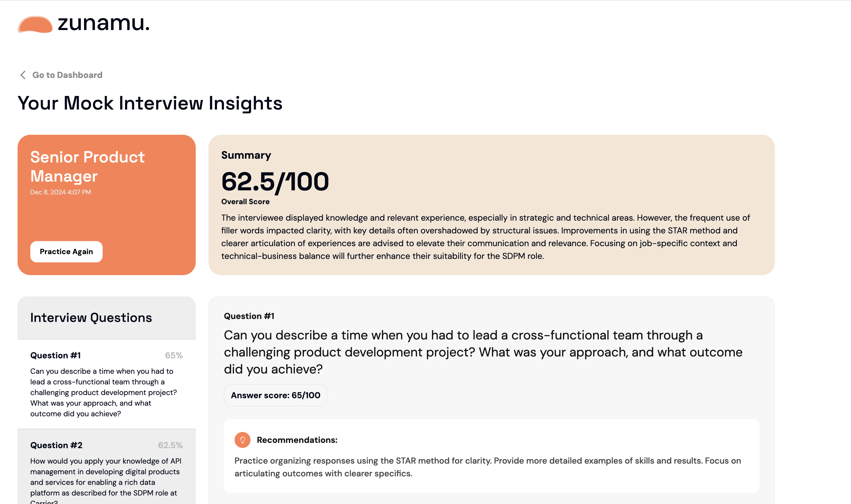Go to Dashboard link
The image size is (851, 504).
(67, 75)
